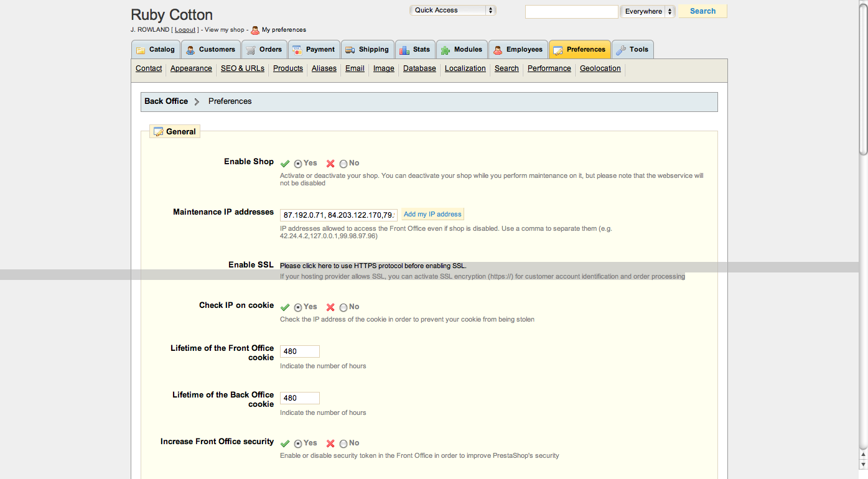Click the folder icon on the Catalog tab
This screenshot has height=479, width=868.
pyautogui.click(x=141, y=50)
